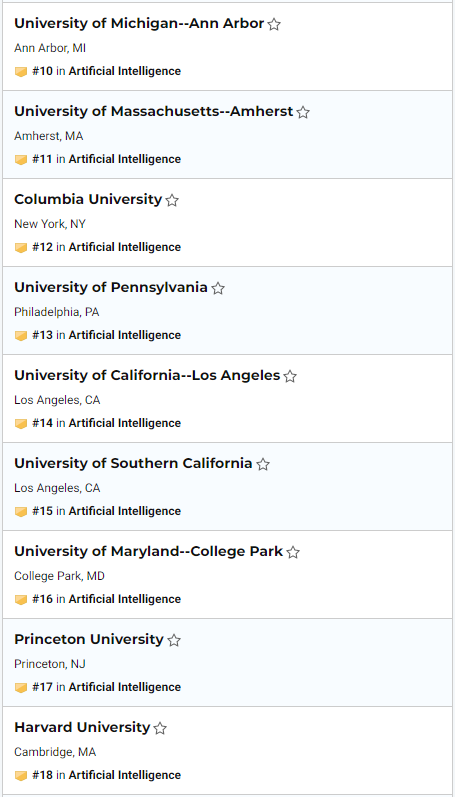Click the #18 ranking badge icon
This screenshot has height=797, width=455.
pos(21,776)
